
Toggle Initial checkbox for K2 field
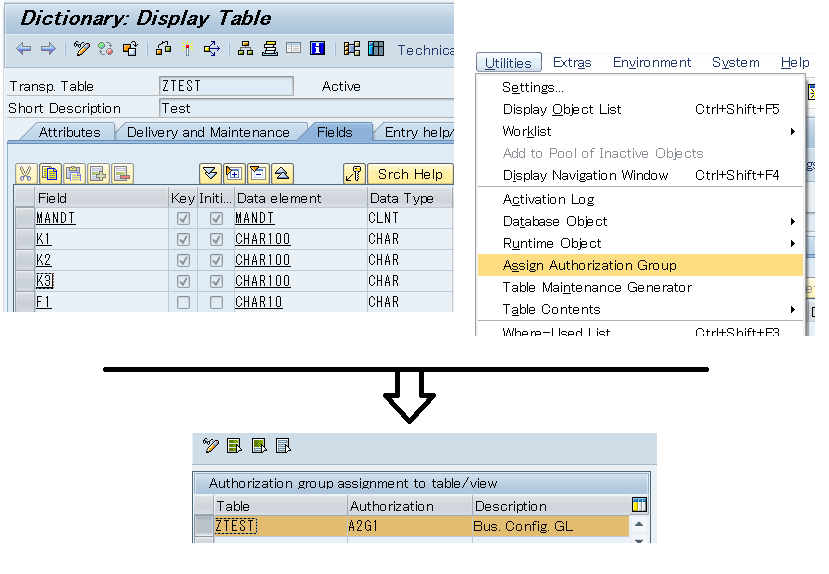[x=216, y=261]
